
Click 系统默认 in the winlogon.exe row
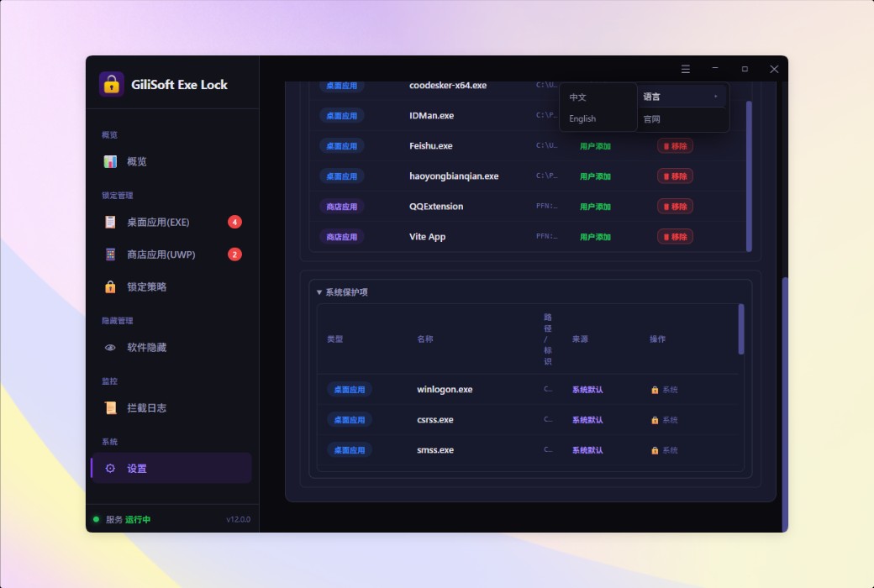click(587, 390)
